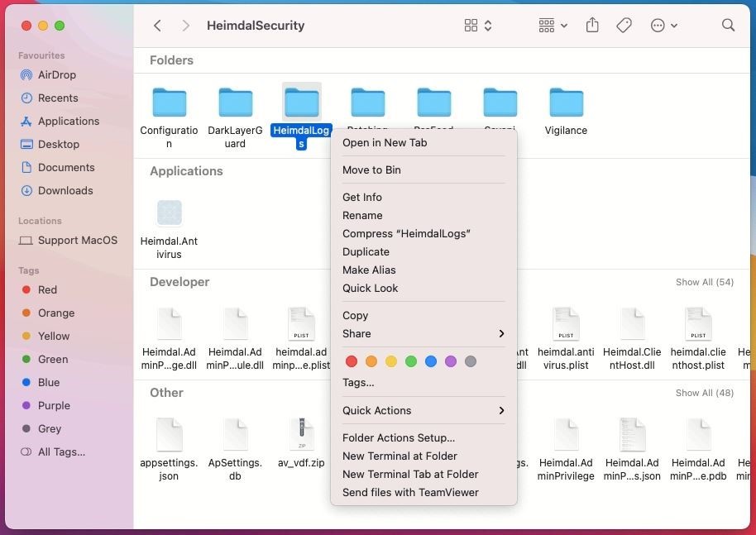This screenshot has width=756, height=535.
Task: Go back with the left chevron arrow
Action: (157, 26)
